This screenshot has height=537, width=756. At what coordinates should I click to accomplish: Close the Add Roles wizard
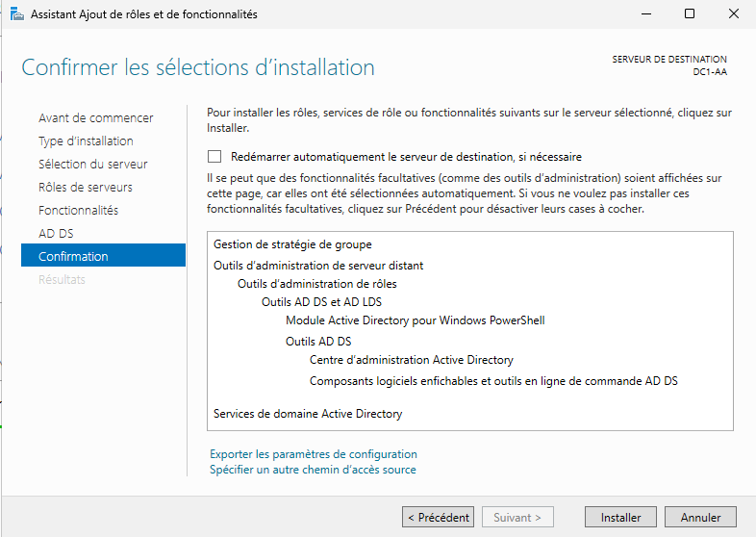(734, 14)
